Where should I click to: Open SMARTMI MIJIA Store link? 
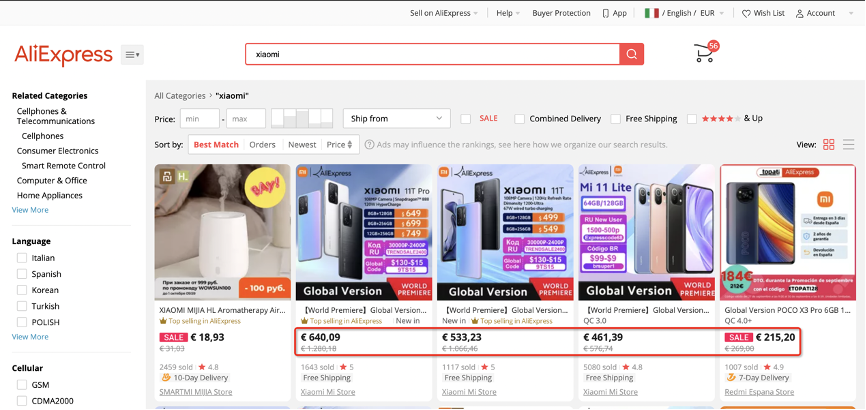coord(196,392)
